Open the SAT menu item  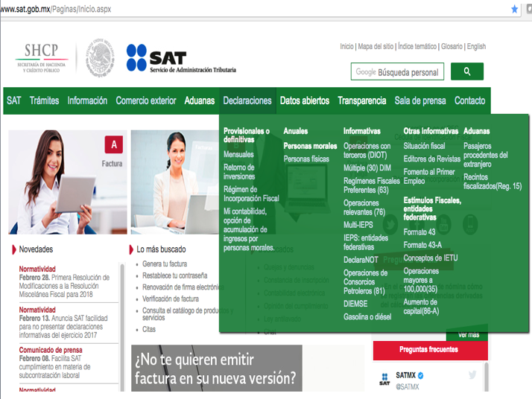pyautogui.click(x=14, y=100)
